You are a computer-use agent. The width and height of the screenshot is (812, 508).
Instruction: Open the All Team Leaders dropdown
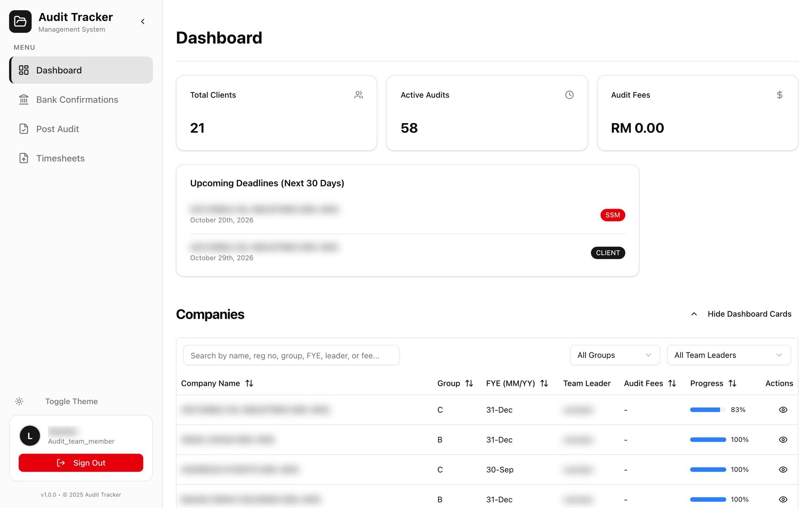tap(729, 355)
